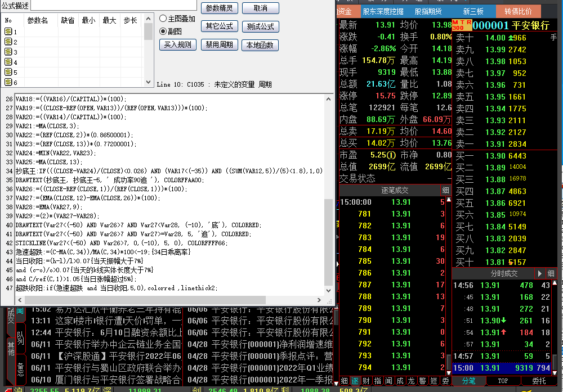This screenshot has width=563, height=392.
Task: Click the parameter icon in row 6
Action: coord(8,82)
